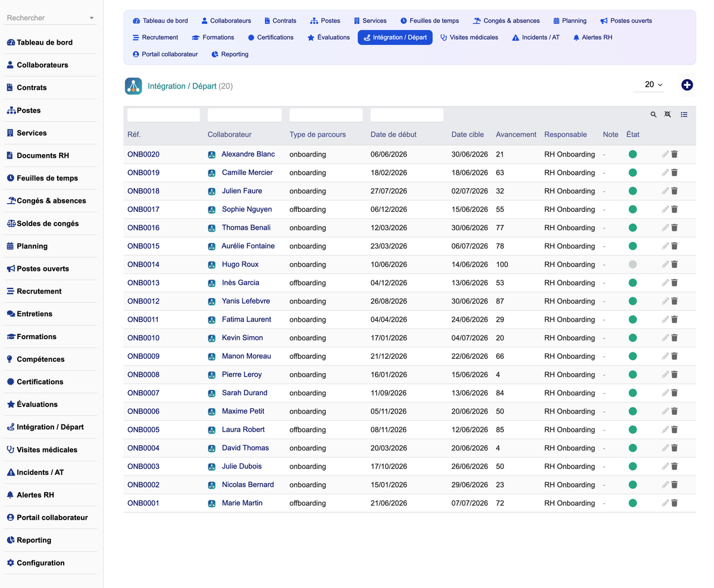Viewport: 714px width, 588px height.
Task: Click green status dot for ONB0020
Action: click(632, 154)
